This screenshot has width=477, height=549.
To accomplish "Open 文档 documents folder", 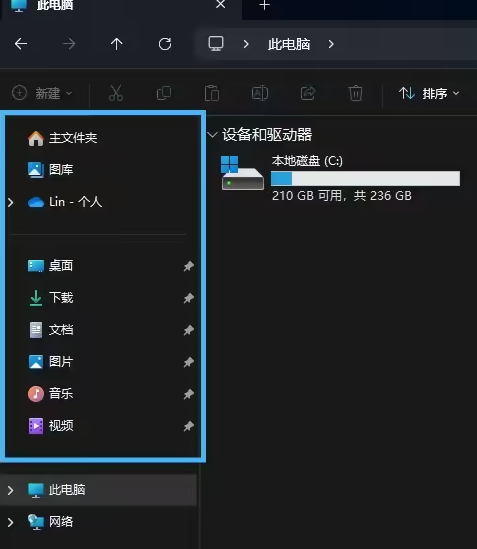I will [x=61, y=330].
